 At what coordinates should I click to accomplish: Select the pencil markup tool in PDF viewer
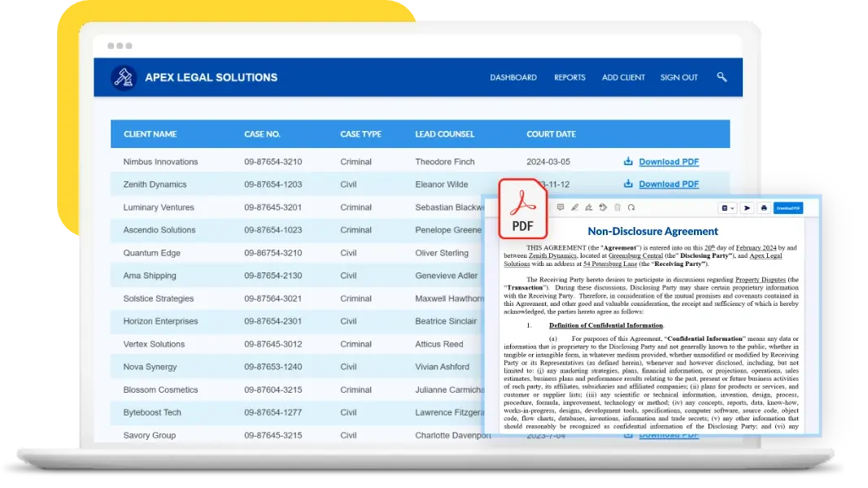pos(574,207)
